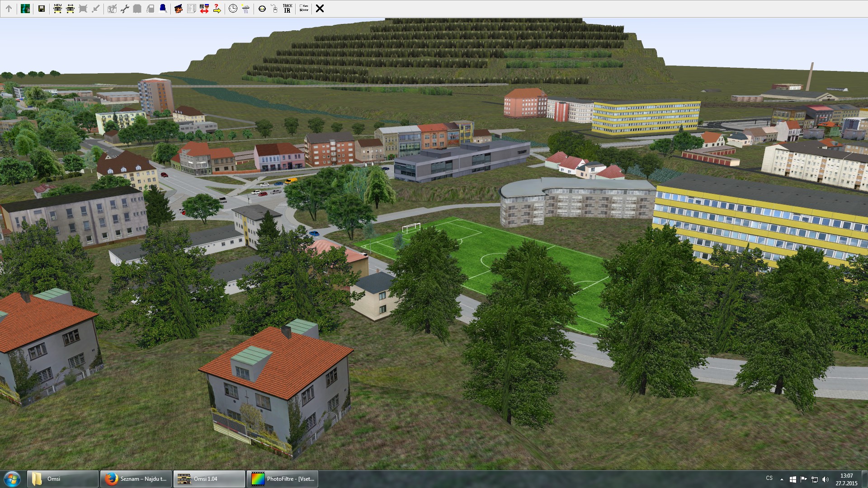Click the steering wheel icon

coord(262,9)
